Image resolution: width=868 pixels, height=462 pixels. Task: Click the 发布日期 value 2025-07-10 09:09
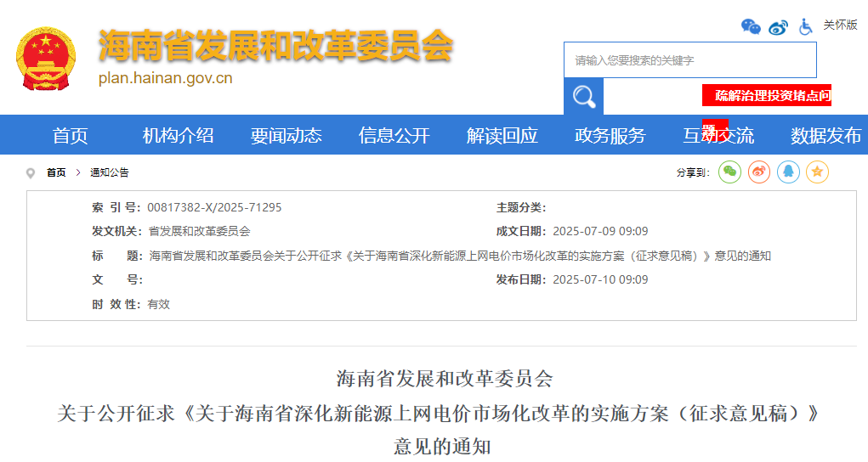point(600,279)
